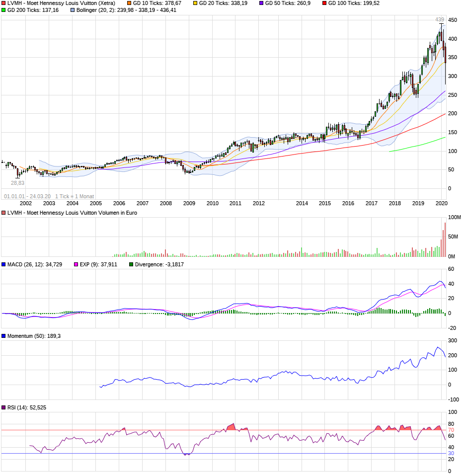The width and height of the screenshot is (467, 476).
Task: Click the 'GD 50 Ticks: 260,9' label
Action: 288,3
